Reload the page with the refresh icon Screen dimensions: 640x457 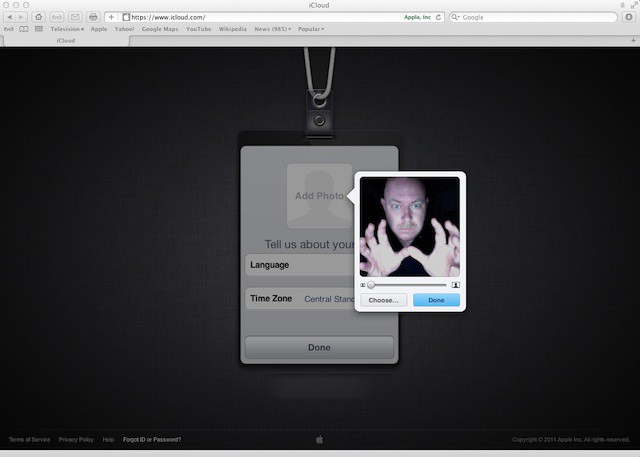click(x=438, y=17)
